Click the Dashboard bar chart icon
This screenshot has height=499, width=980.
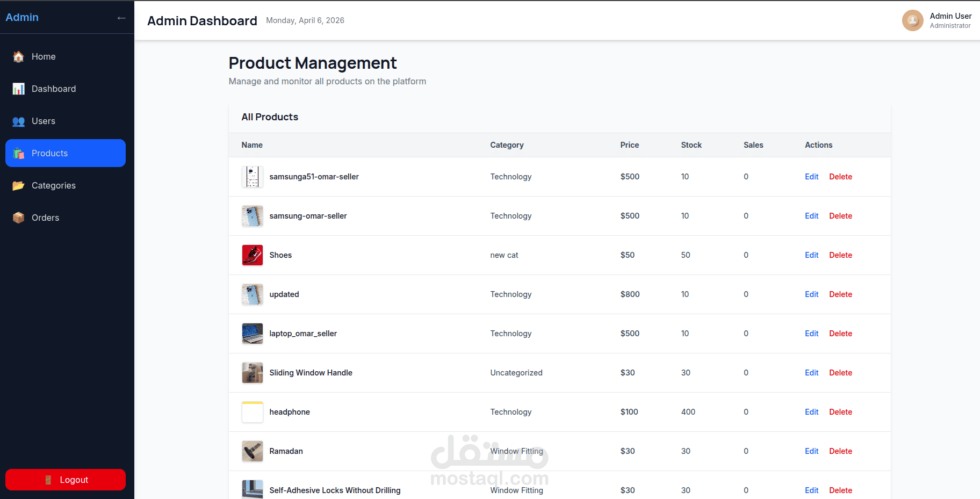[x=19, y=89]
